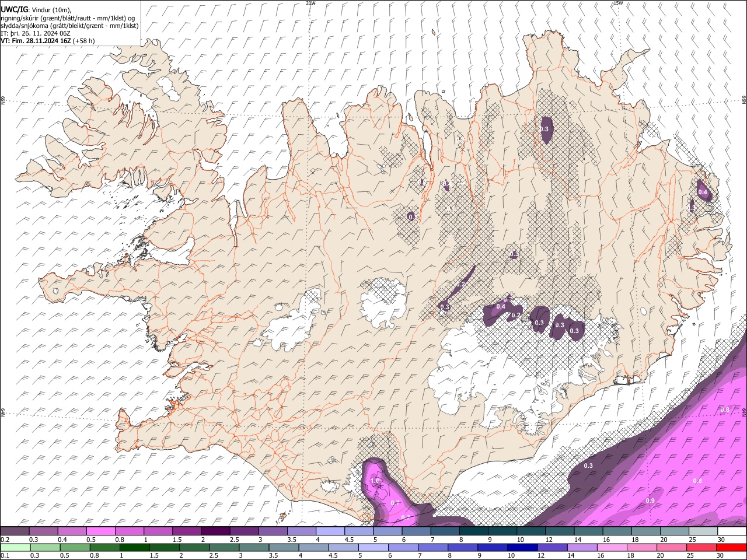The height and width of the screenshot is (560, 747).
Task: Select the bright red 30 rain legend swatch
Action: click(731, 548)
